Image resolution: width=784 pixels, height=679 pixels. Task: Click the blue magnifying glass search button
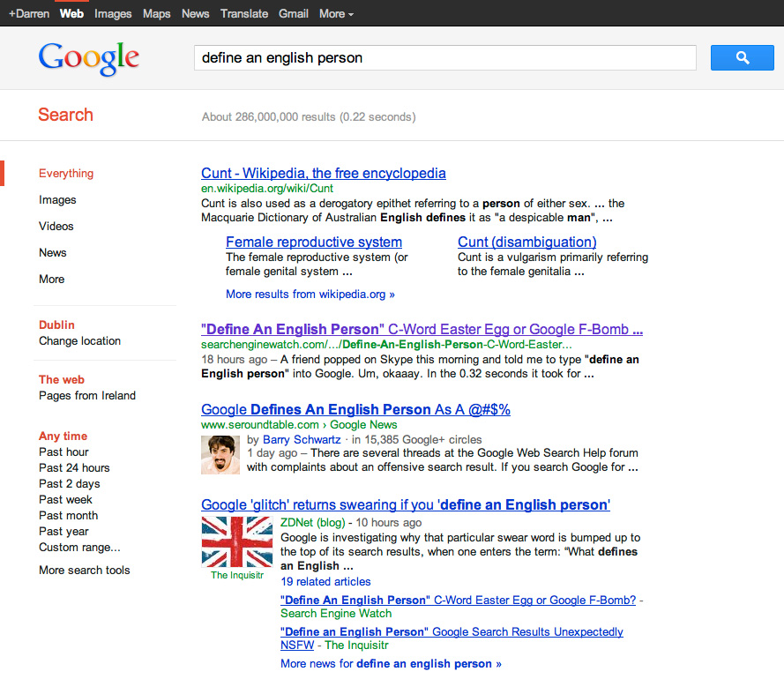pos(742,57)
